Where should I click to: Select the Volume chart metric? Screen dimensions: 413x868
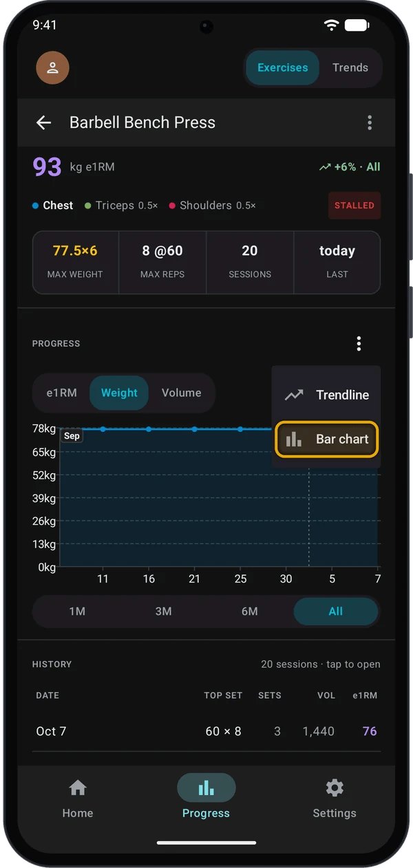point(182,393)
